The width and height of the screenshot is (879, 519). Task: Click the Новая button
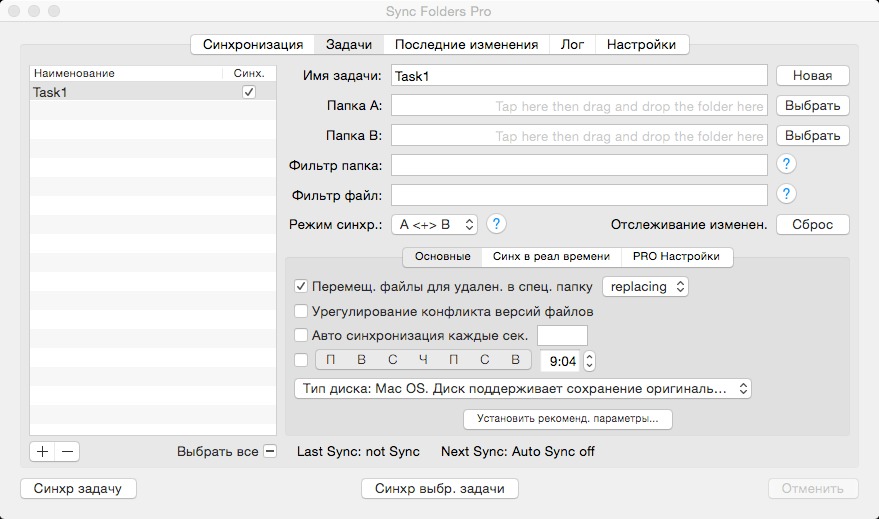(x=812, y=75)
